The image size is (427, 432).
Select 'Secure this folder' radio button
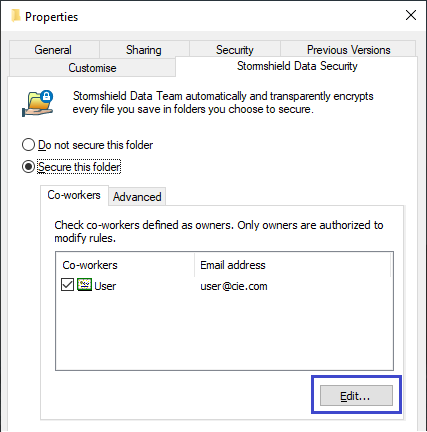[x=28, y=166]
